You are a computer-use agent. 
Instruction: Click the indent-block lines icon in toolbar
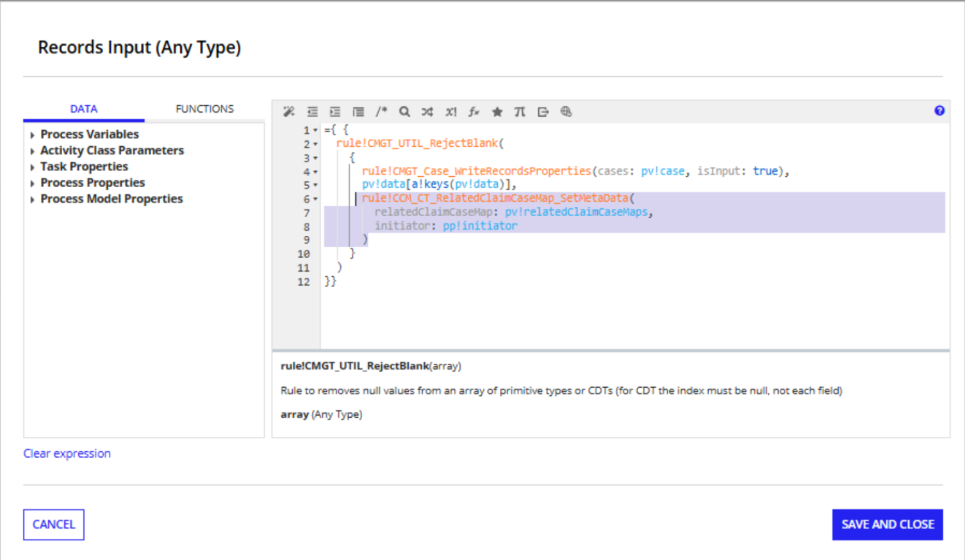pyautogui.click(x=358, y=111)
